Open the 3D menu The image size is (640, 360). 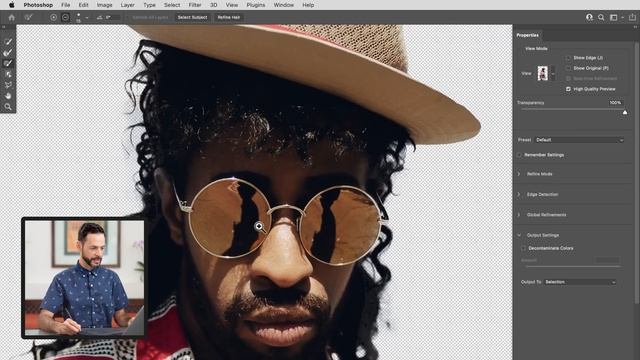tap(213, 5)
